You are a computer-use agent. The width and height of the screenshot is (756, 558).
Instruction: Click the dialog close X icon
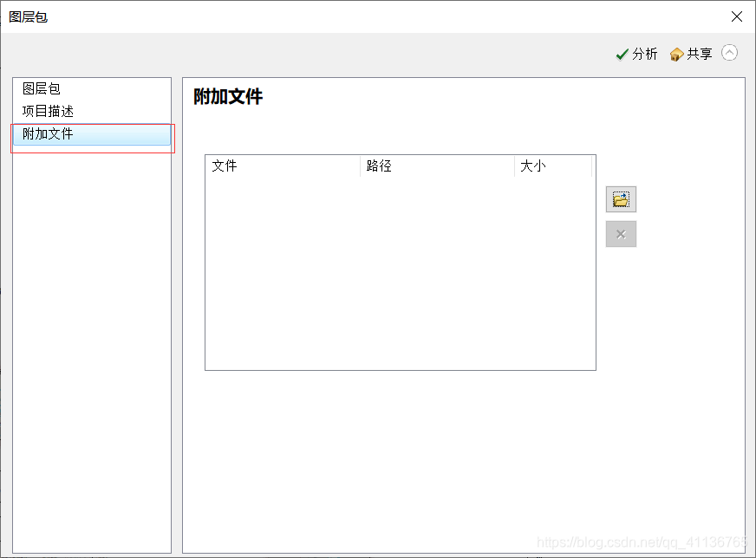736,16
